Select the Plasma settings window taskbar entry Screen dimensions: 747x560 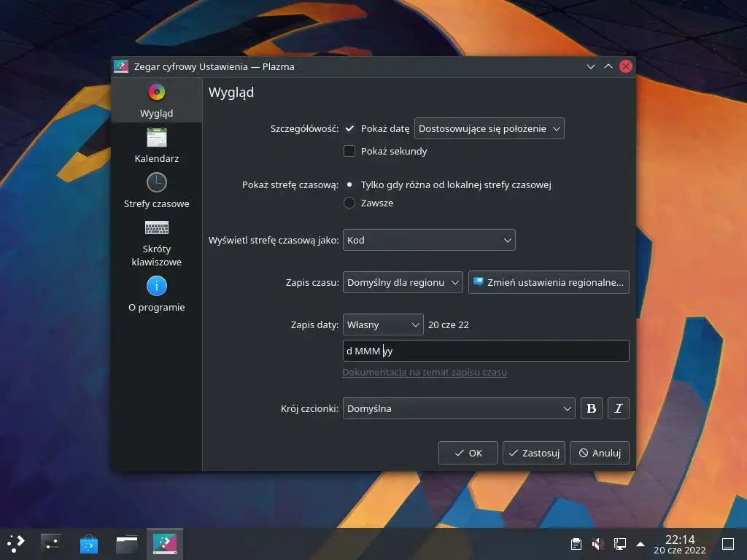(165, 543)
